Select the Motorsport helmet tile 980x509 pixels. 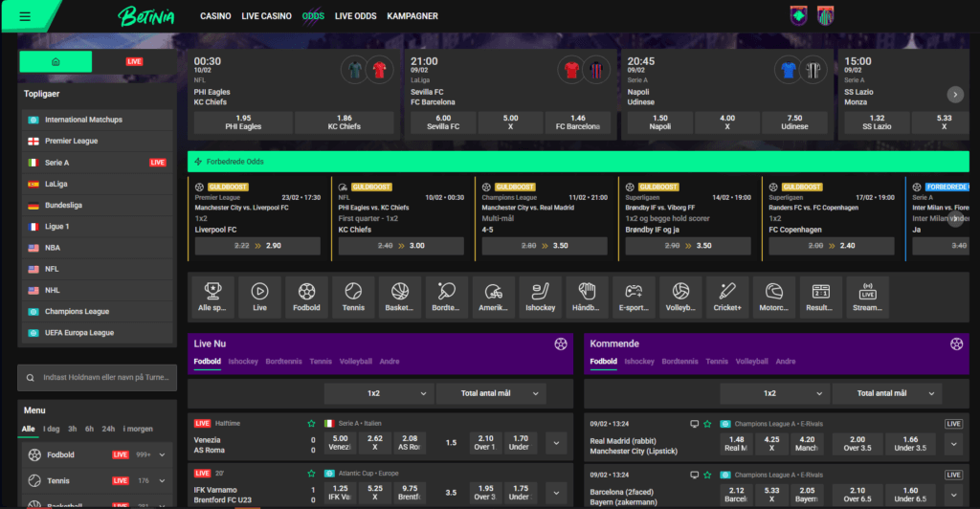click(x=773, y=297)
